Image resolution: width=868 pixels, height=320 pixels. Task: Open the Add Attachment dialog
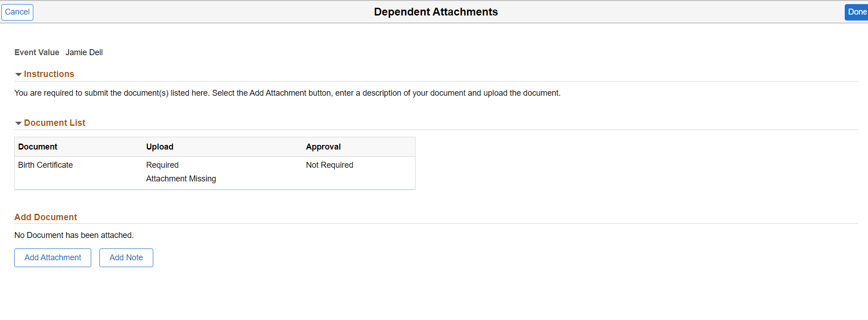pyautogui.click(x=53, y=258)
